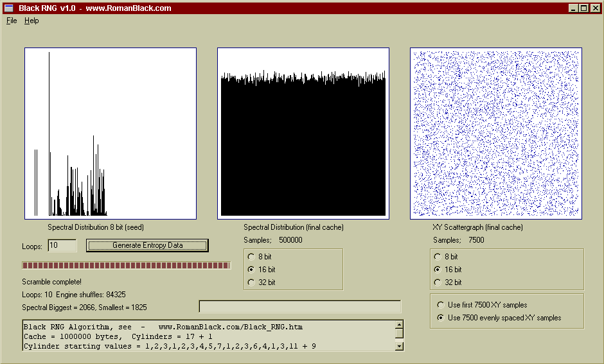This screenshot has width=604, height=364.
Task: Select 32 bit for XY Scattergraph
Action: coord(438,282)
